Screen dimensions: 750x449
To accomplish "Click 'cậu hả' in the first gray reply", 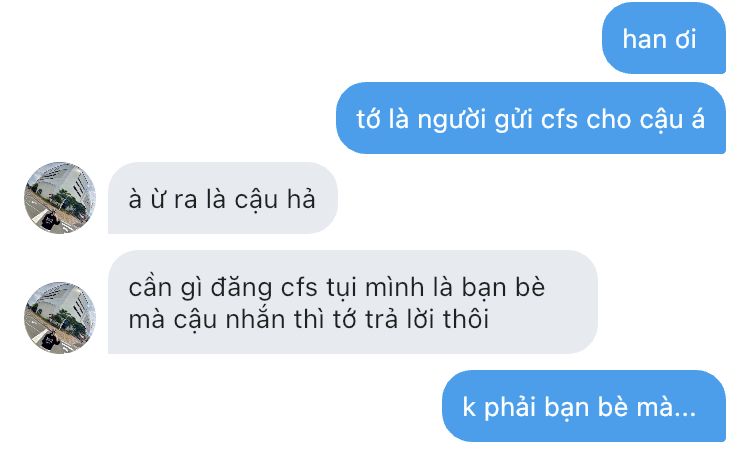I will tap(275, 199).
